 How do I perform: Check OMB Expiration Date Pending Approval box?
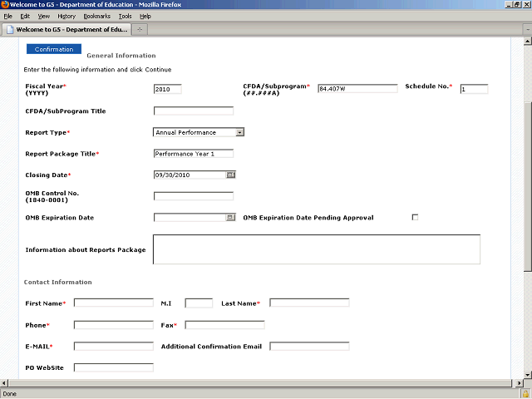point(415,217)
